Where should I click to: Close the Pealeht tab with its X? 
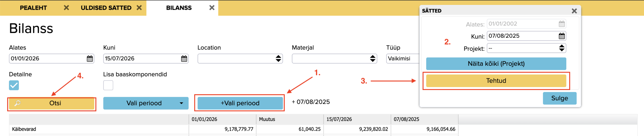(66, 8)
